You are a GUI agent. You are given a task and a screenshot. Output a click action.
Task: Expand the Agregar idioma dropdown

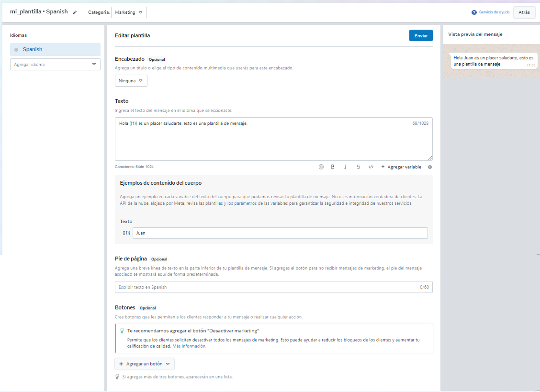point(55,65)
